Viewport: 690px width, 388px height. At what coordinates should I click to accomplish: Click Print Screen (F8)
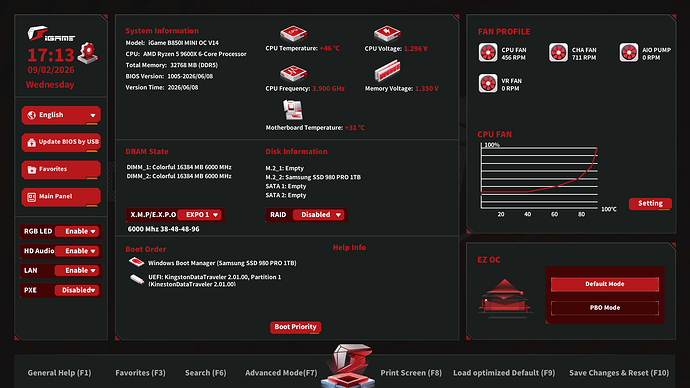[x=411, y=373]
